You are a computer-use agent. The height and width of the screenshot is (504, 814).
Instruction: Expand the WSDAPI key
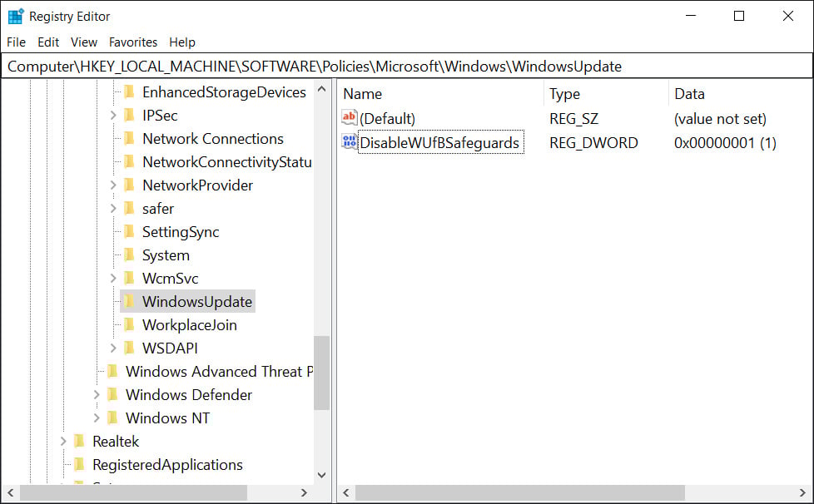click(113, 348)
